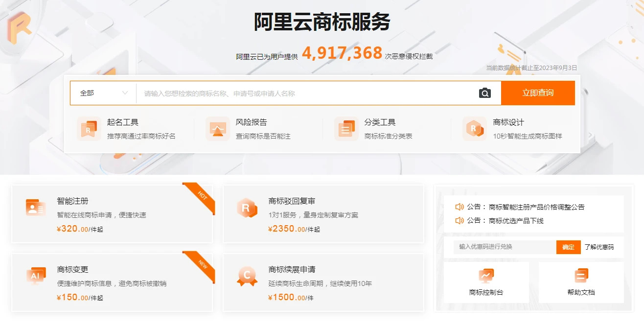Click 1对1服务，量身定制复审方案 description

(313, 215)
